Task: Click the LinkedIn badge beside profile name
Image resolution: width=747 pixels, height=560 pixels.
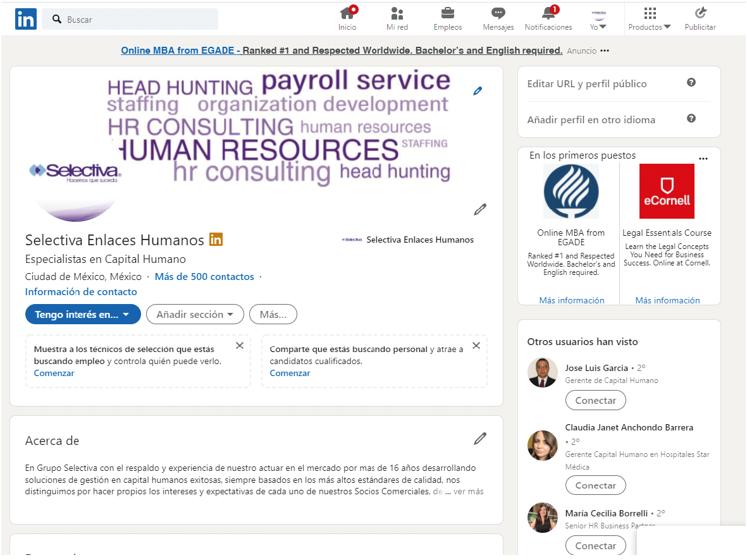Action: pos(216,239)
